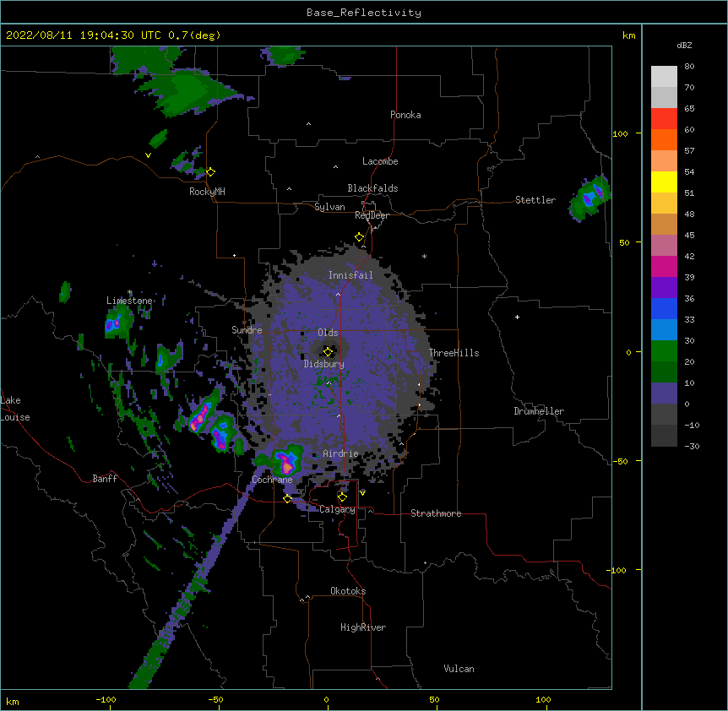728x711 pixels.
Task: Click the timestamp 2022/08/11 19:04:30 UTC
Action: coord(84,35)
